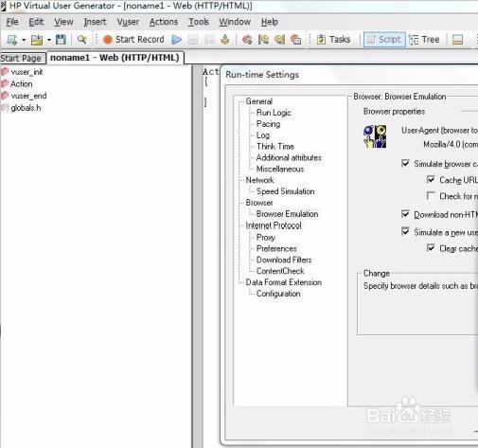Toggle Clear cache checkbox
This screenshot has width=478, height=448.
[431, 248]
